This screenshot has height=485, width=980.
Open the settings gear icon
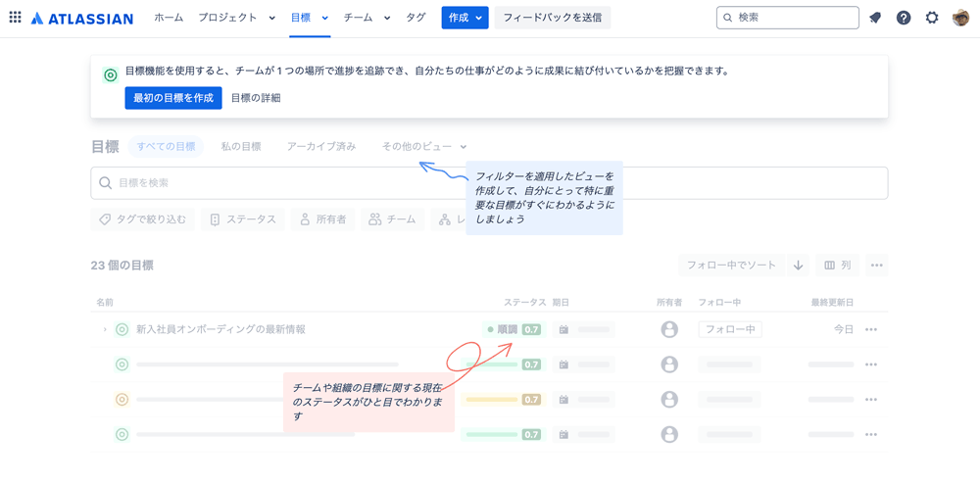(932, 18)
